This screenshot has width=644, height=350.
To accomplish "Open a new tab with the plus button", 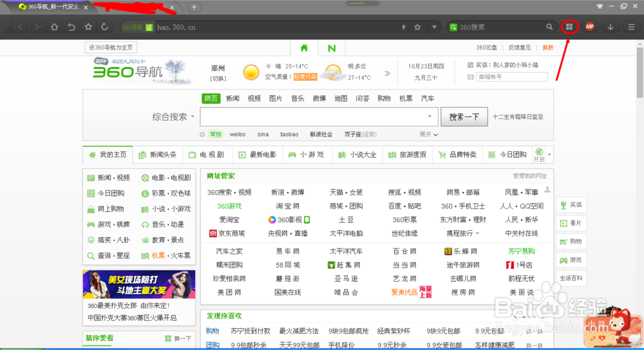I will coord(194,7).
